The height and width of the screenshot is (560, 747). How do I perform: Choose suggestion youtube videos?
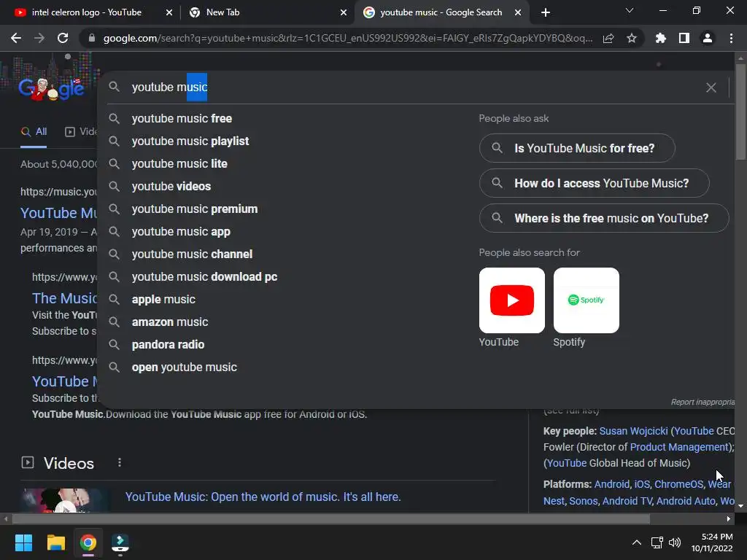click(171, 187)
